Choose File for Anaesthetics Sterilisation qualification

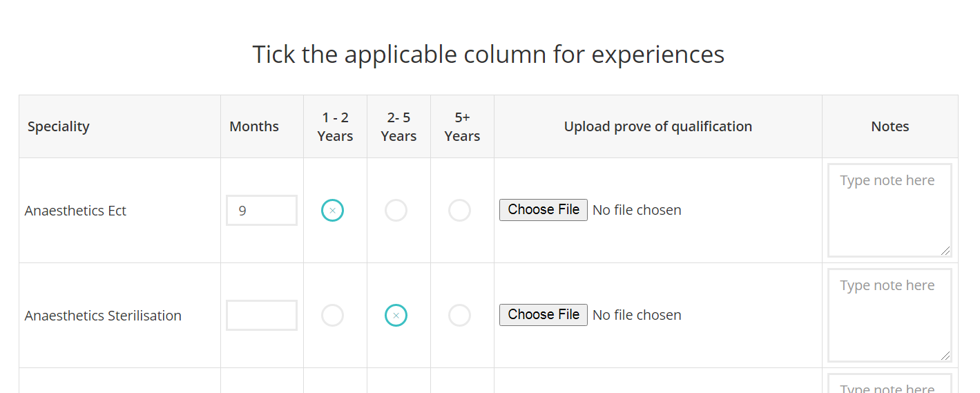[544, 315]
